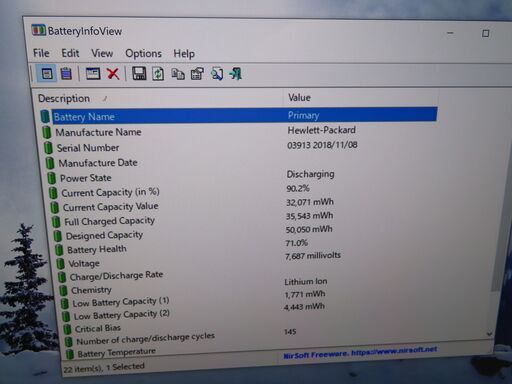
Task: Refresh battery data with the green arrows icon
Action: tap(158, 74)
